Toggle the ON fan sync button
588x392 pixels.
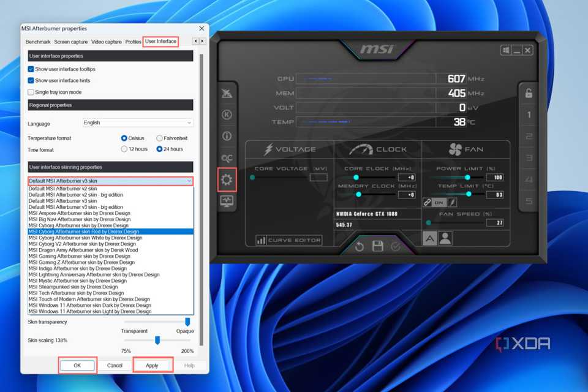coord(439,203)
